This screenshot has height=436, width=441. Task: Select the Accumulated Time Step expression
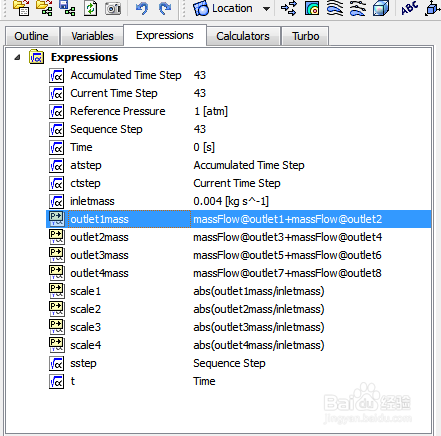pos(126,75)
